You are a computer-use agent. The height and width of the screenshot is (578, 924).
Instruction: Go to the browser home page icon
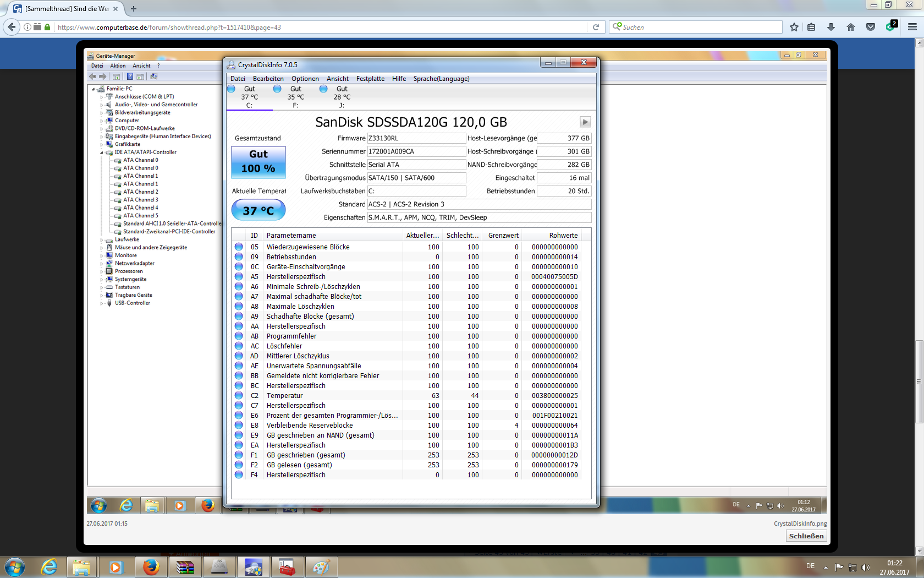coord(851,27)
